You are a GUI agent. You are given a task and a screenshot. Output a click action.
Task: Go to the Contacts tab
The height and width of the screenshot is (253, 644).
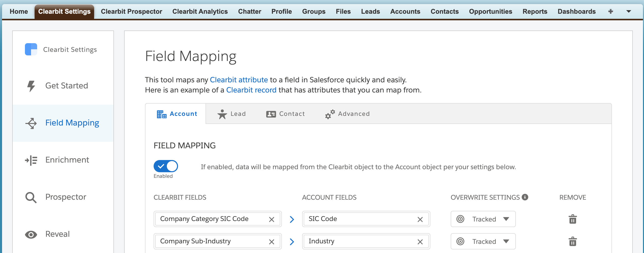tap(445, 11)
